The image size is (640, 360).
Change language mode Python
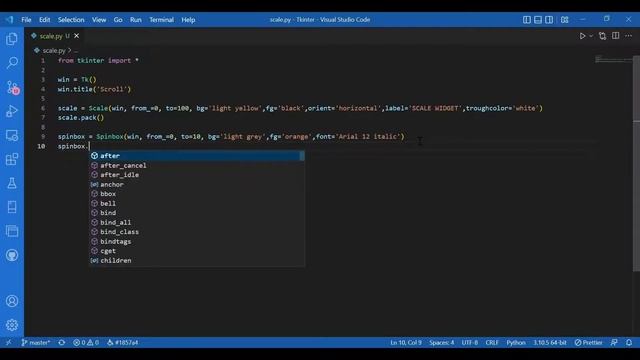[516, 342]
